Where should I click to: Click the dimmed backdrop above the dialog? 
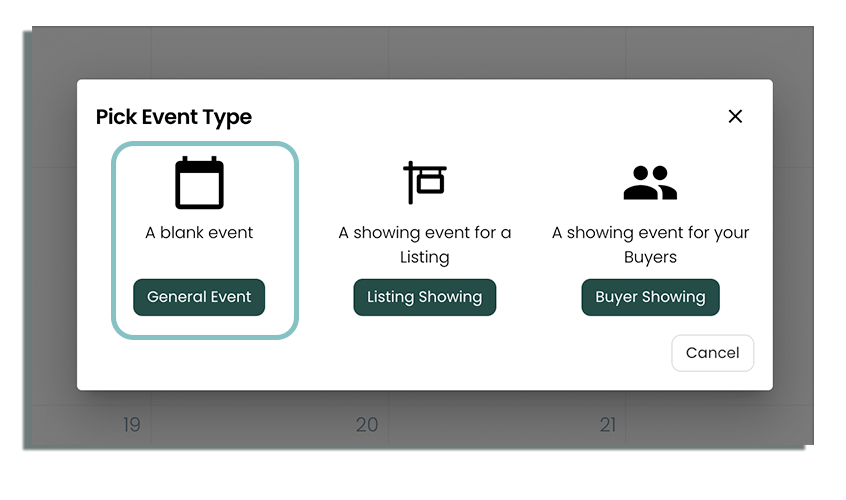point(420,52)
